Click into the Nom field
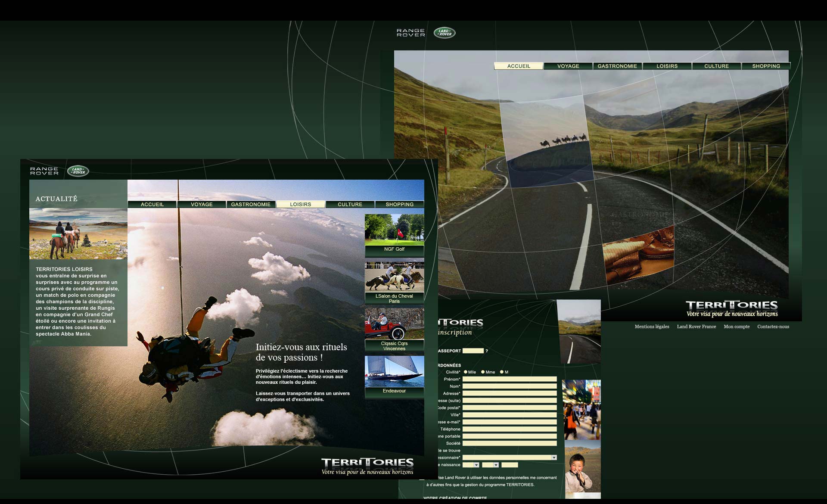Viewport: 827px width, 504px height. tap(510, 386)
